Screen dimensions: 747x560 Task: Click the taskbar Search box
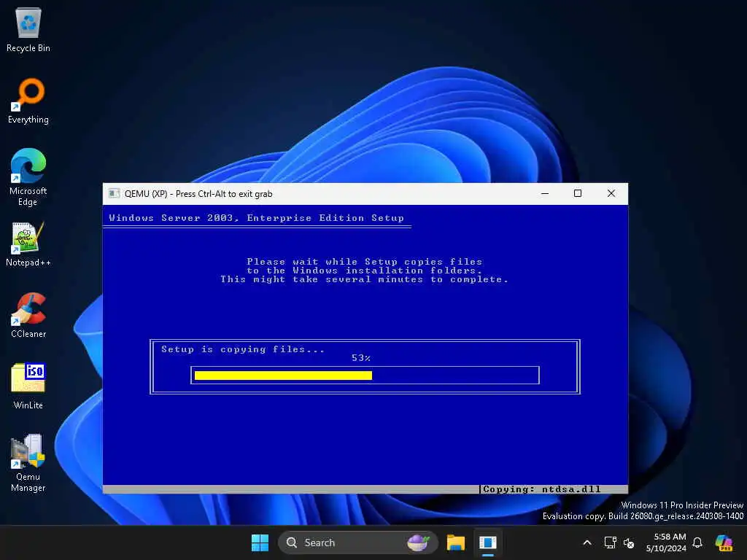point(357,542)
